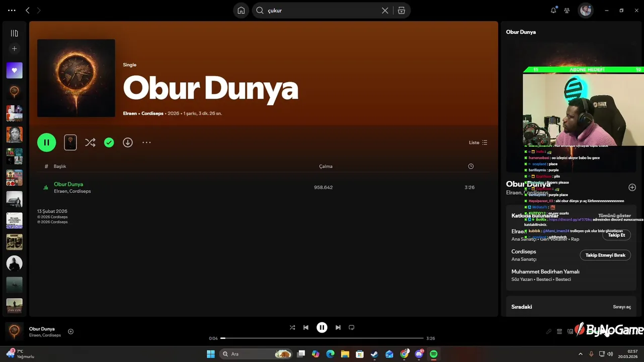Clear the search text with the X icon
This screenshot has width=644, height=362.
pyautogui.click(x=385, y=11)
